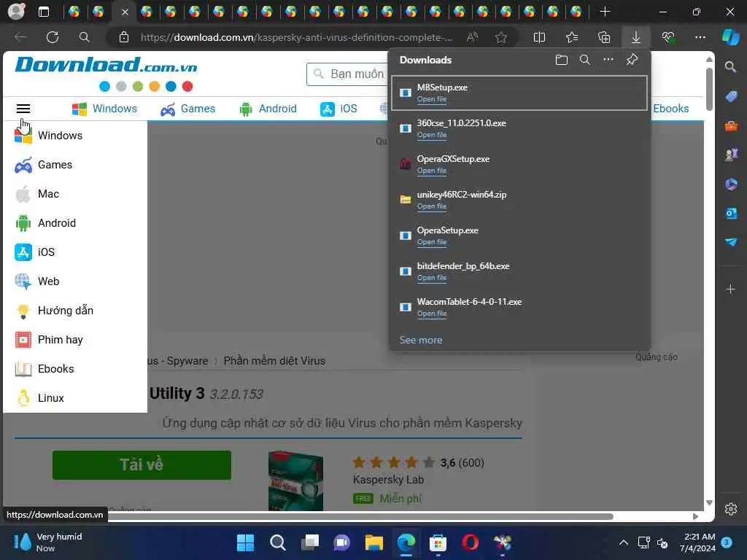This screenshot has width=747, height=560.
Task: Click Read aloud icon in address bar
Action: pyautogui.click(x=472, y=37)
